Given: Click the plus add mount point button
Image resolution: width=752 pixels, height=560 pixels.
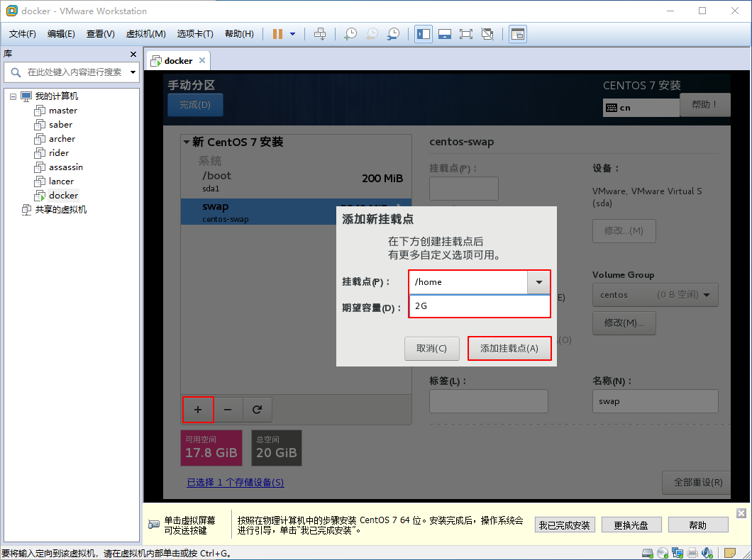Looking at the screenshot, I should (x=198, y=409).
